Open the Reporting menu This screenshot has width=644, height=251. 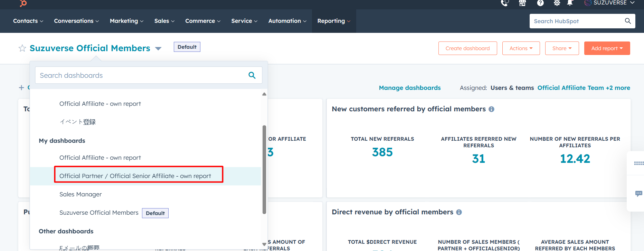[333, 21]
